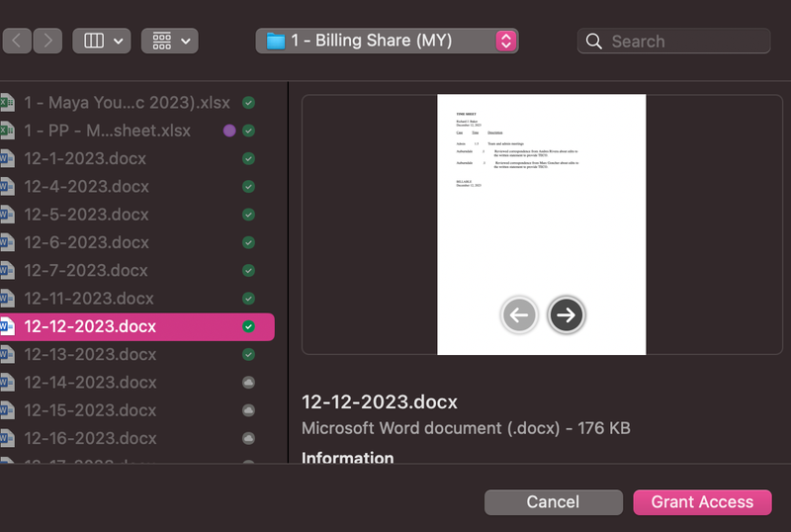791x532 pixels.
Task: Click the Word icon of 12-16-2023.docx
Action: click(7, 438)
